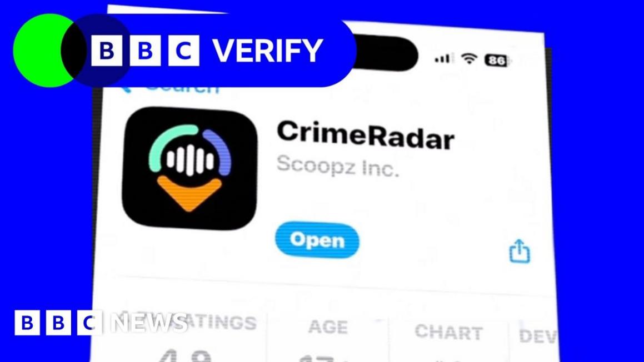Tap the Wi-Fi status icon
The width and height of the screenshot is (644, 362).
(468, 59)
